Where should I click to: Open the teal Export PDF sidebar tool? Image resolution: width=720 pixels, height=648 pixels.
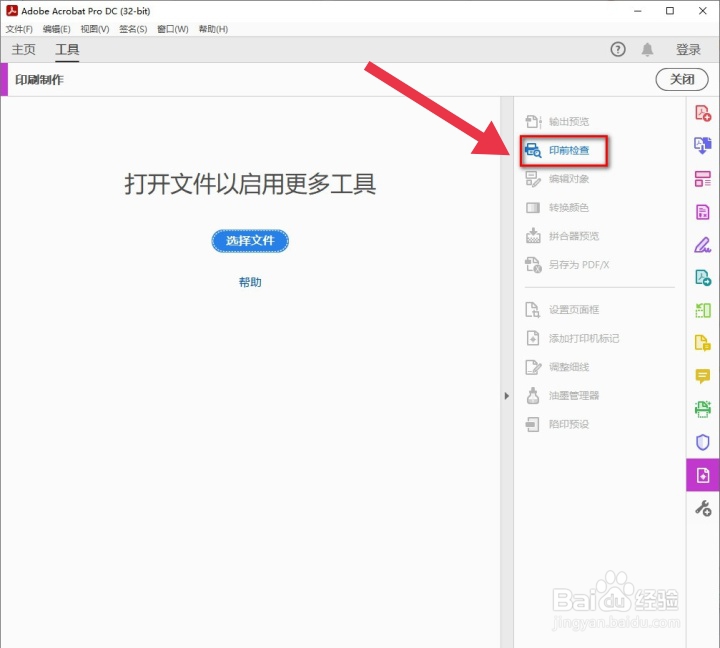coord(703,277)
